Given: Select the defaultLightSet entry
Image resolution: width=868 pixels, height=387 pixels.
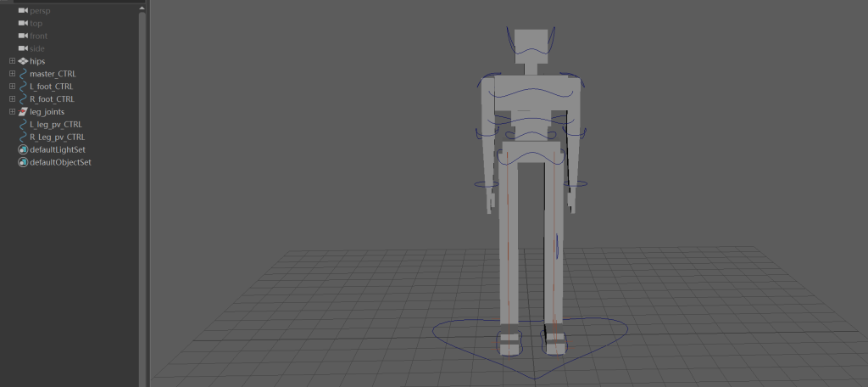Looking at the screenshot, I should click(x=58, y=149).
